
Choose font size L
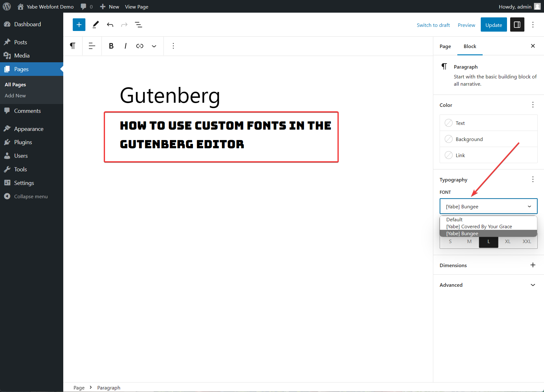point(489,242)
